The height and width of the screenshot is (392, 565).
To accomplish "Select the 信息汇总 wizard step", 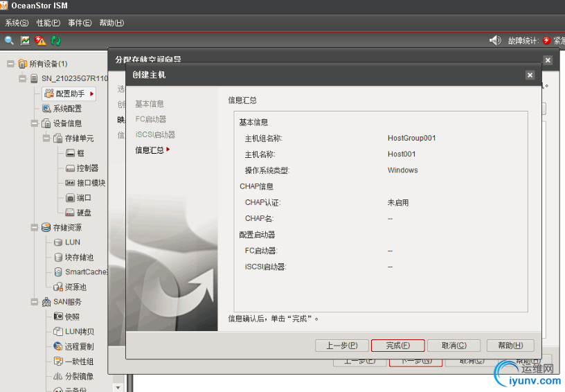I will click(150, 150).
